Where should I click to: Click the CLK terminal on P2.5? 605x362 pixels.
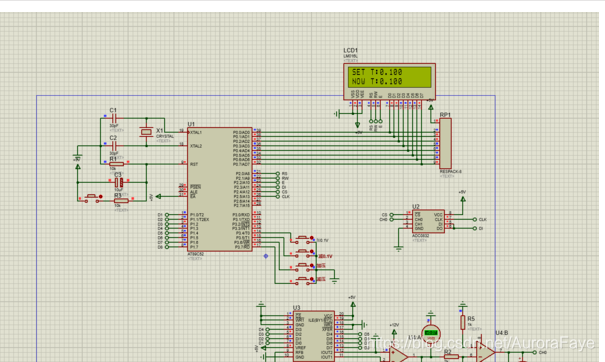[x=278, y=196]
